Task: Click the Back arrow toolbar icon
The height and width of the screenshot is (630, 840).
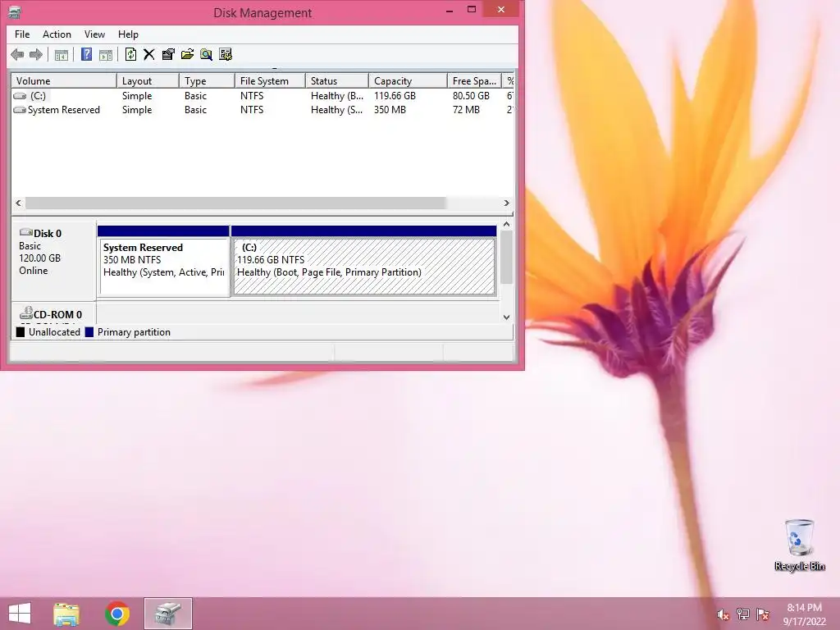Action: (17, 54)
